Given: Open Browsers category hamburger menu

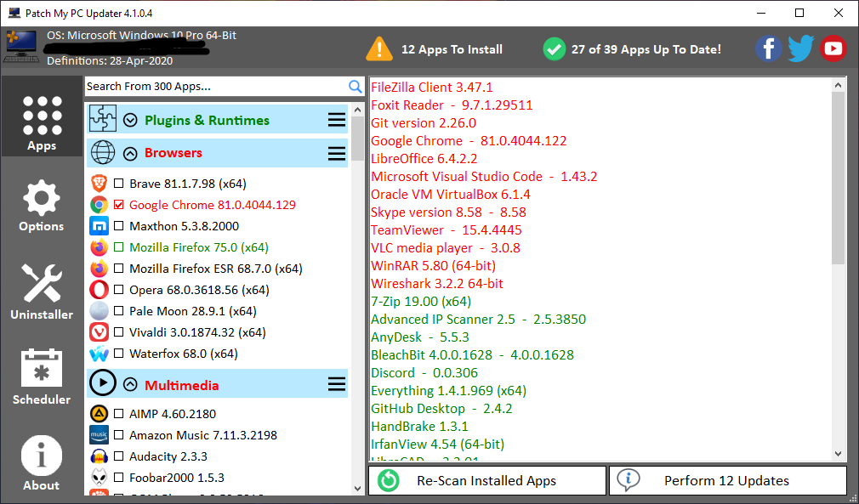Looking at the screenshot, I should [x=336, y=153].
